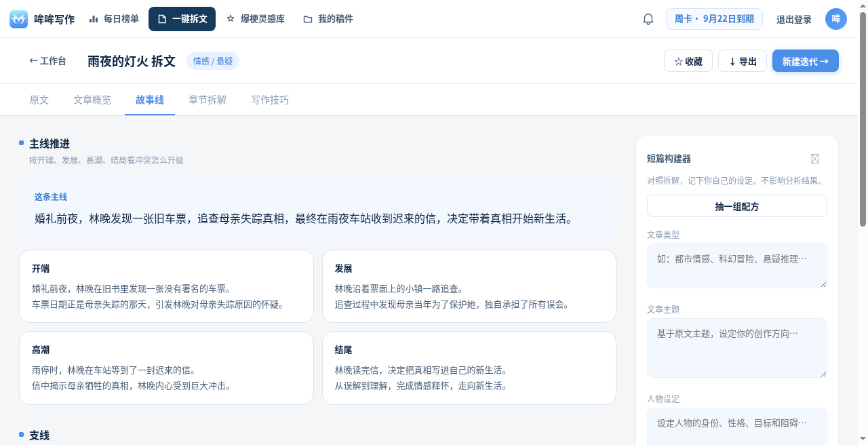This screenshot has width=868, height=445.
Task: Click the 抽一组配方 button
Action: (737, 206)
